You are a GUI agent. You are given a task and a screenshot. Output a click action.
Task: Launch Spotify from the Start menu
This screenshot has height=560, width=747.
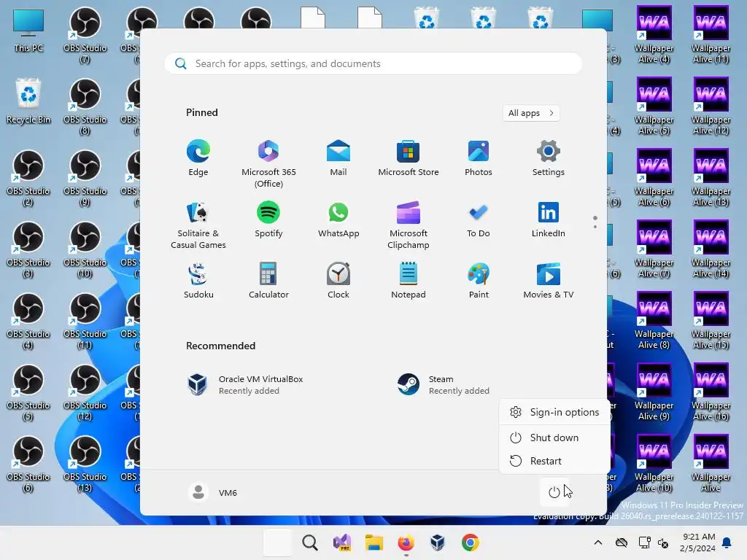coord(268,219)
